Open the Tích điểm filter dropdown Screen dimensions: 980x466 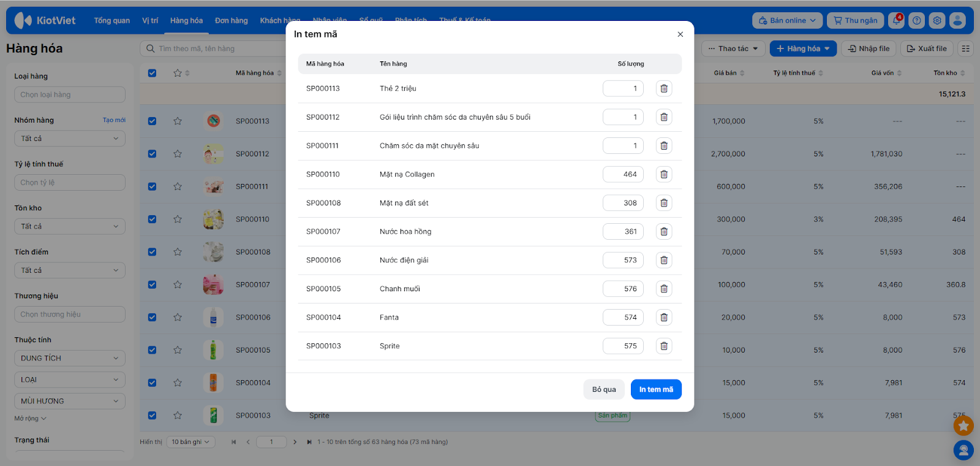click(70, 270)
